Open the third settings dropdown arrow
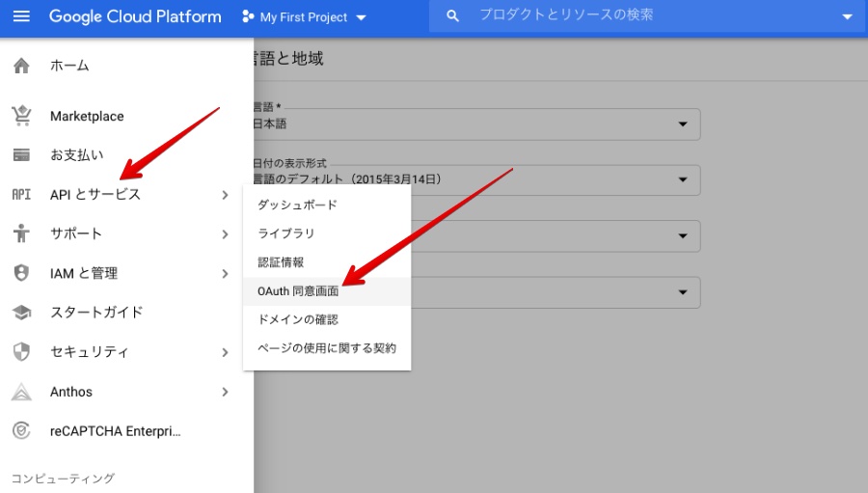 (x=683, y=236)
